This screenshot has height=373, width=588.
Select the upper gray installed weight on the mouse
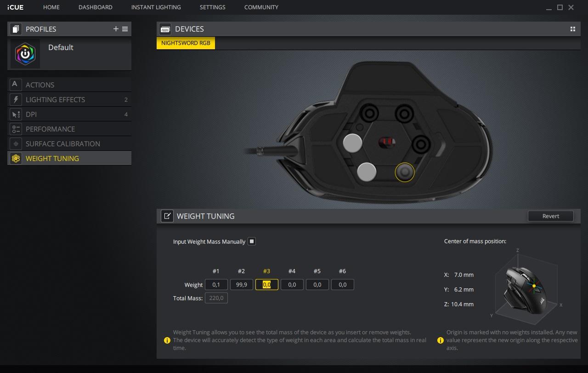tap(353, 143)
